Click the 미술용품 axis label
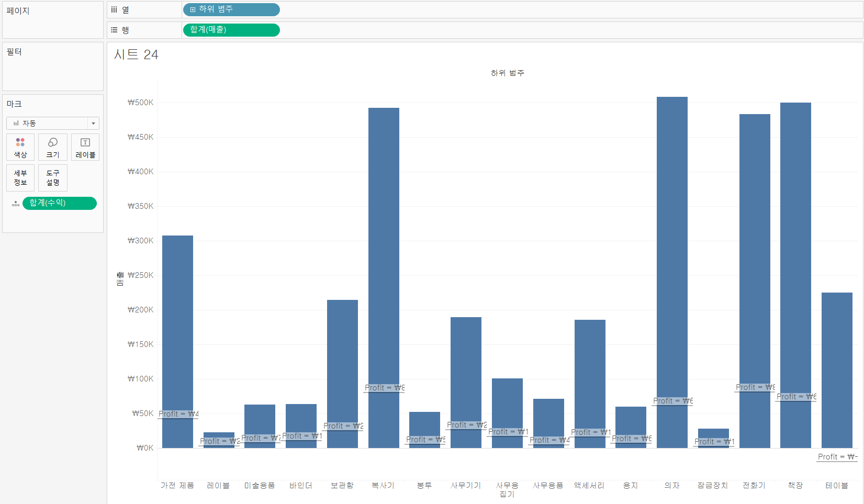Image resolution: width=864 pixels, height=504 pixels. pos(260,486)
